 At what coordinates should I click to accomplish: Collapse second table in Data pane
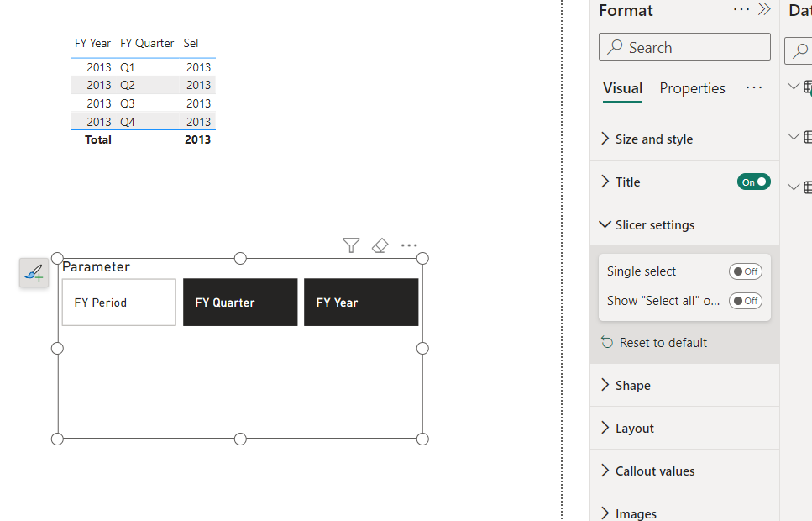(794, 137)
